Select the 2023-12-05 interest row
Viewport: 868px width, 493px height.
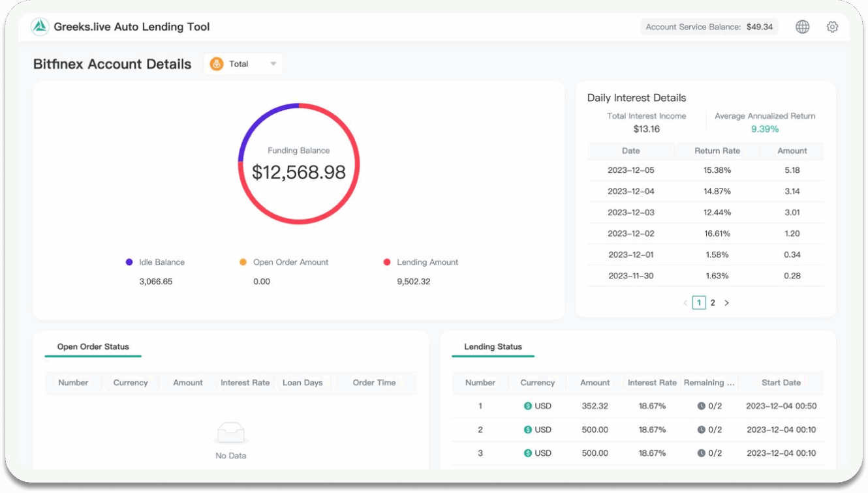705,170
